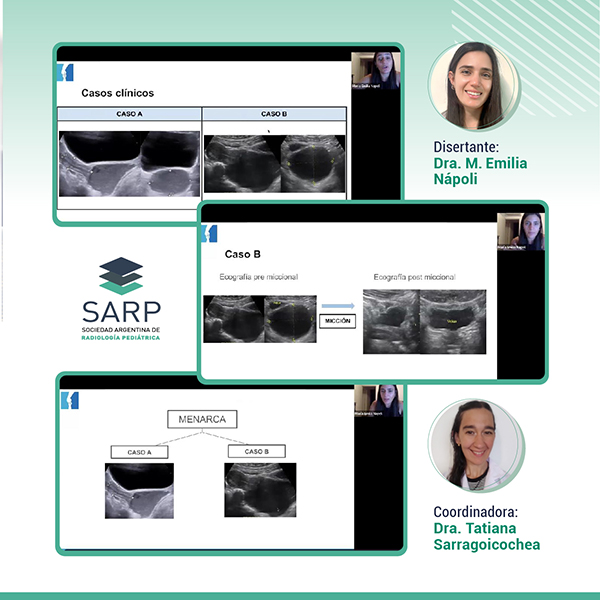Click the blue face logo on the Casos clínicos slide
The image size is (600, 600).
(65, 72)
